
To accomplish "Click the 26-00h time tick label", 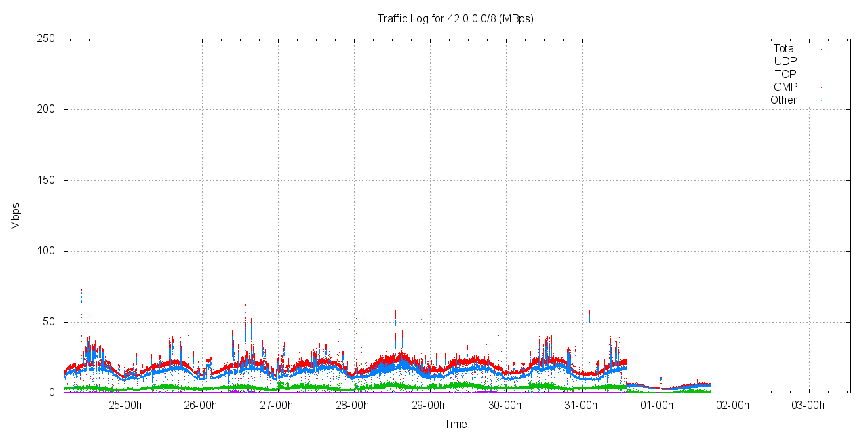I will (x=201, y=406).
